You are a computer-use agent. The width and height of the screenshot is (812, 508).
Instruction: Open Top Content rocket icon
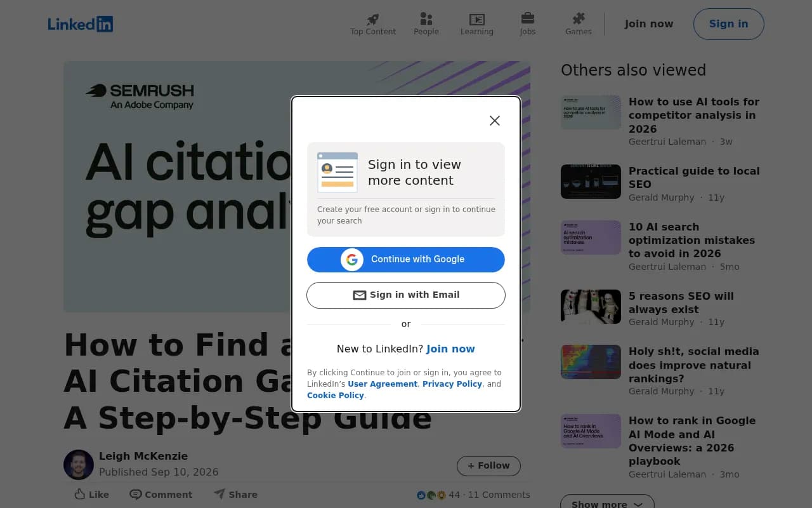373,19
